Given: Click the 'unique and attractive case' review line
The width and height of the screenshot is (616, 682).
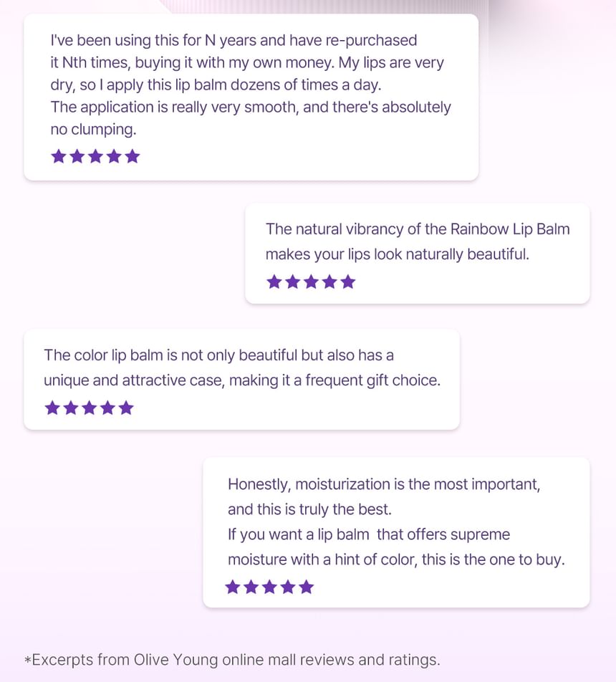Looking at the screenshot, I should click(242, 380).
